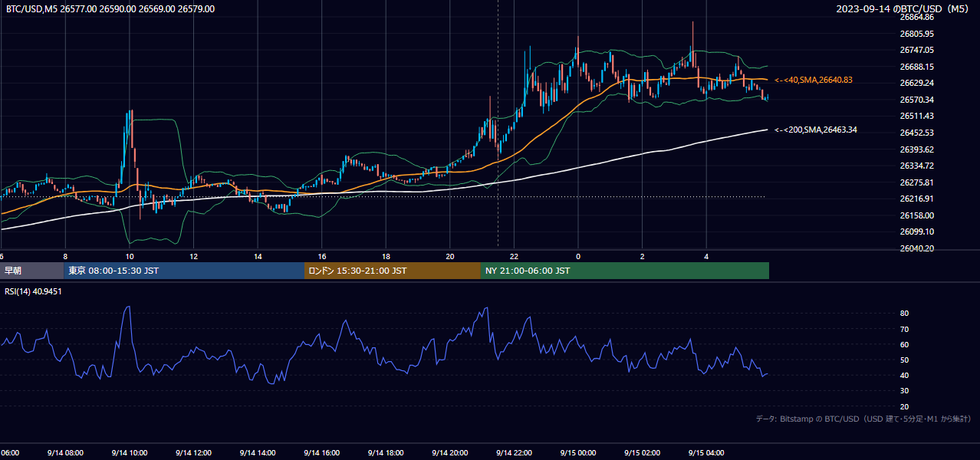This screenshot has width=980, height=460.
Task: Click the chart title 2023-09-14 のBTC/USD (M5)
Action: click(x=904, y=9)
